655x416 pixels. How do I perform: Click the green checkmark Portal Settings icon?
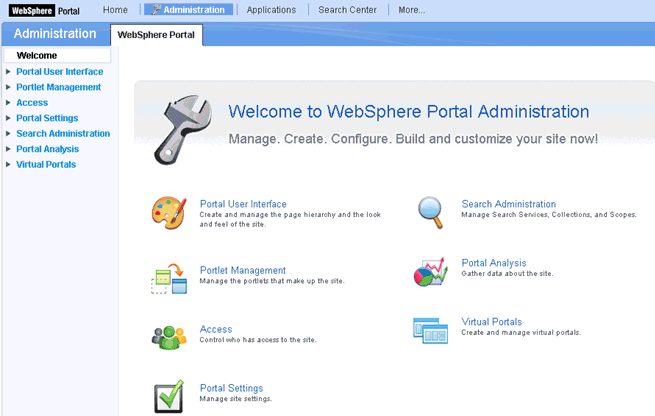coord(168,396)
